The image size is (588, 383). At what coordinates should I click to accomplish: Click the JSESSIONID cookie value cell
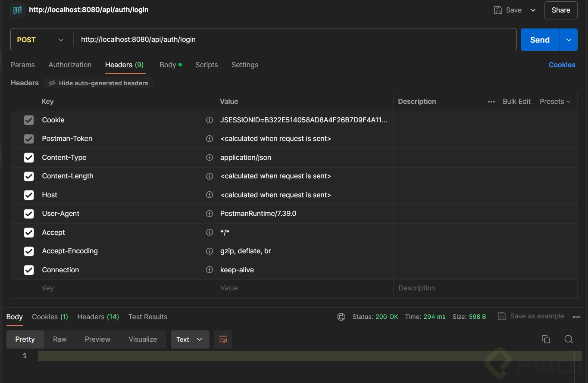tap(304, 120)
